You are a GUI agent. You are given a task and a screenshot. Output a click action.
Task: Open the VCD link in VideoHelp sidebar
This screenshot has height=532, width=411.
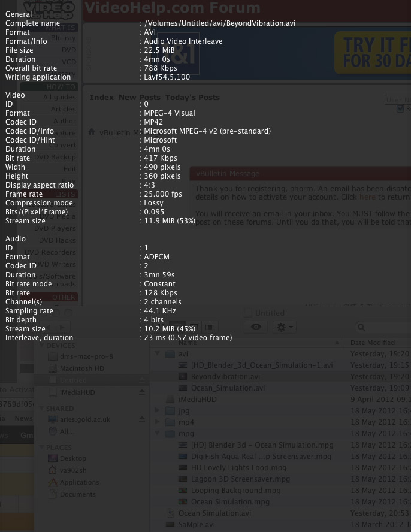pos(69,62)
